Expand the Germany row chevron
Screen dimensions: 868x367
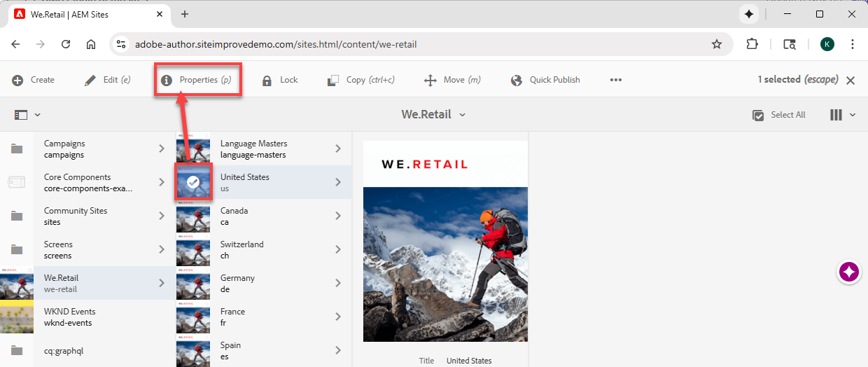coord(338,283)
